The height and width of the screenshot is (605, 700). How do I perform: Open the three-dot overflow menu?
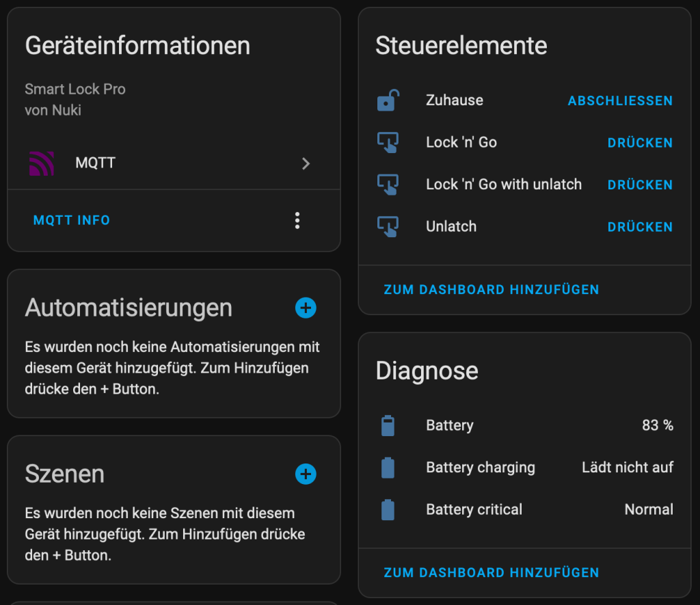pyautogui.click(x=297, y=220)
